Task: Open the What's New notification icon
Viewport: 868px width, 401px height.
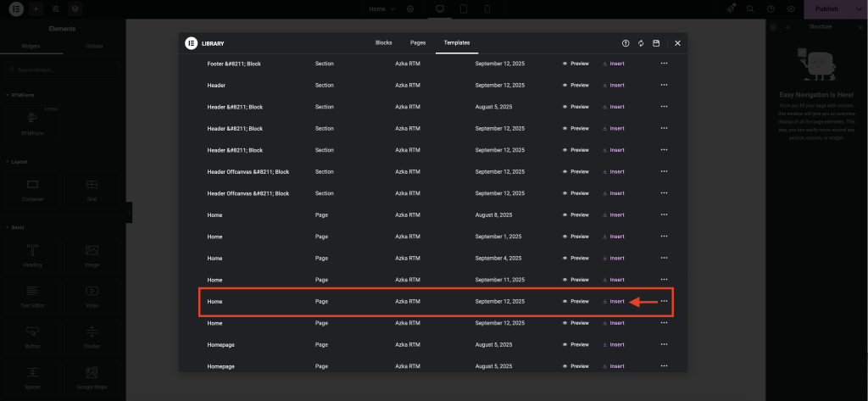Action: pyautogui.click(x=731, y=8)
